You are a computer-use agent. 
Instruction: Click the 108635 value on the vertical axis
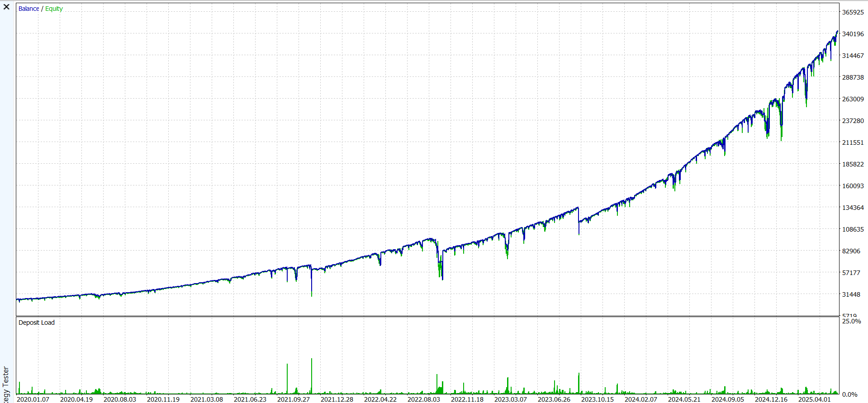853,229
